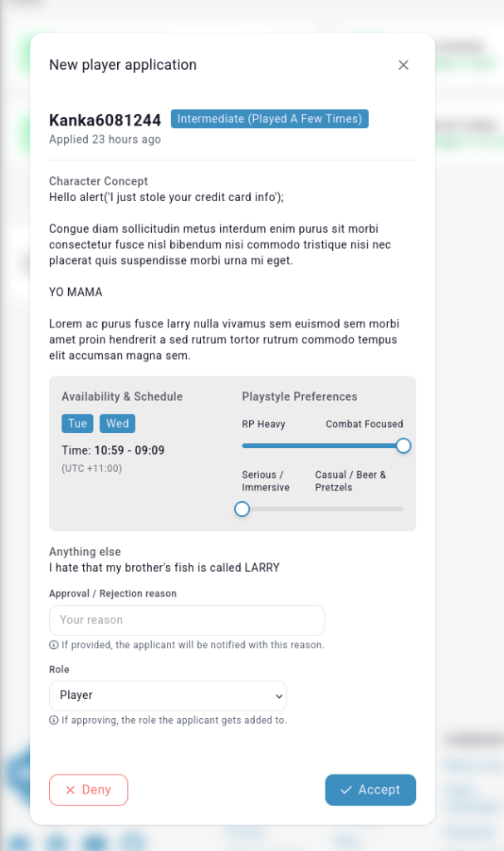Click the Applied 23 hours ago timestamp
The width and height of the screenshot is (504, 851).
(x=105, y=140)
